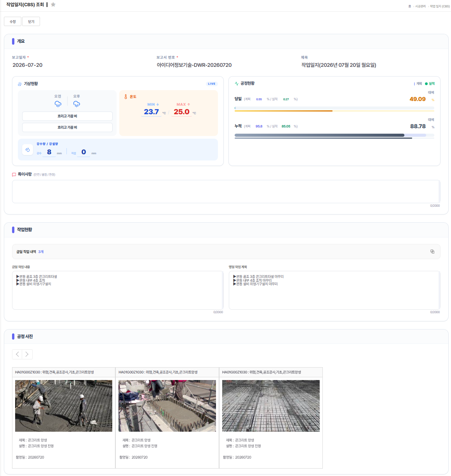Click the precipitation icon in rainfall box

tap(28, 150)
